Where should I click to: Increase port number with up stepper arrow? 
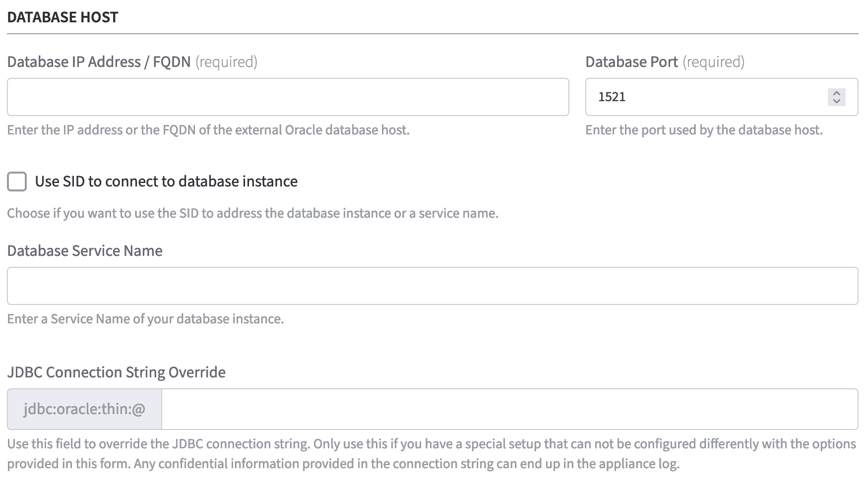coord(836,93)
